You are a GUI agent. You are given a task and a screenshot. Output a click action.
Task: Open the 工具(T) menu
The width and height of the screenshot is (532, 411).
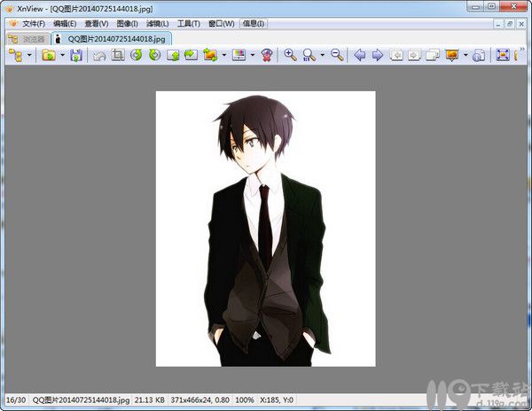189,24
